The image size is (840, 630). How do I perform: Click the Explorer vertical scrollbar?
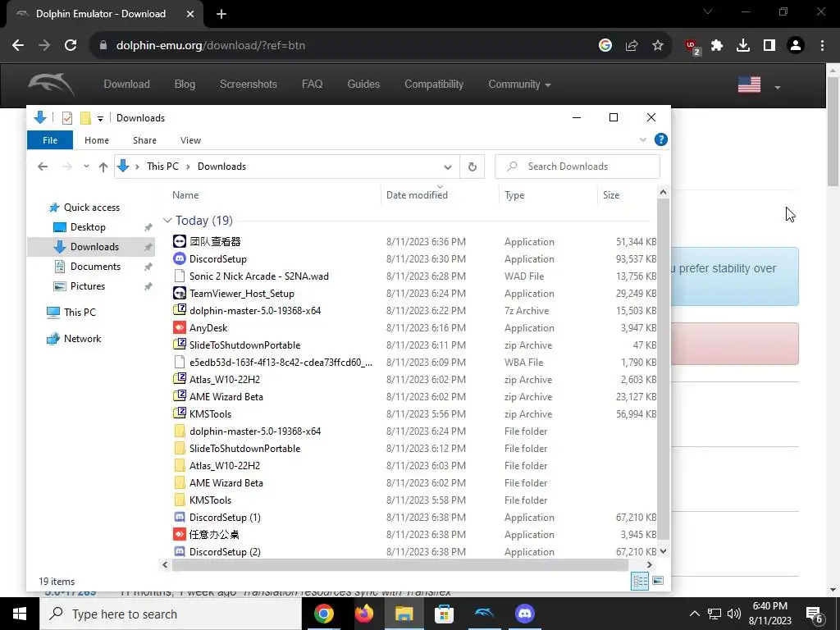(663, 369)
